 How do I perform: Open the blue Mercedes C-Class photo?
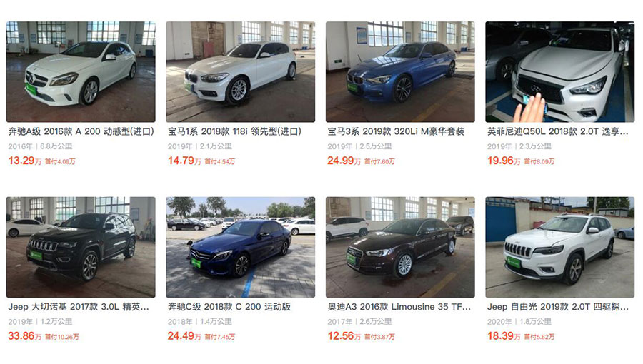(240, 247)
